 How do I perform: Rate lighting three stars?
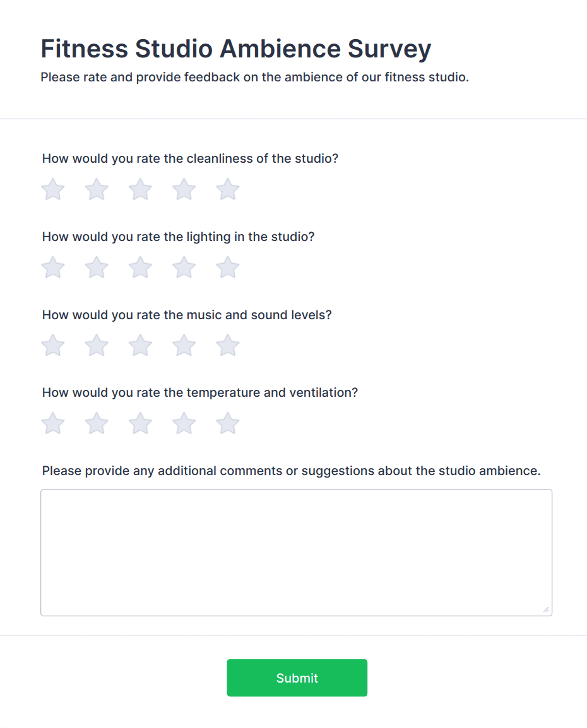click(140, 267)
